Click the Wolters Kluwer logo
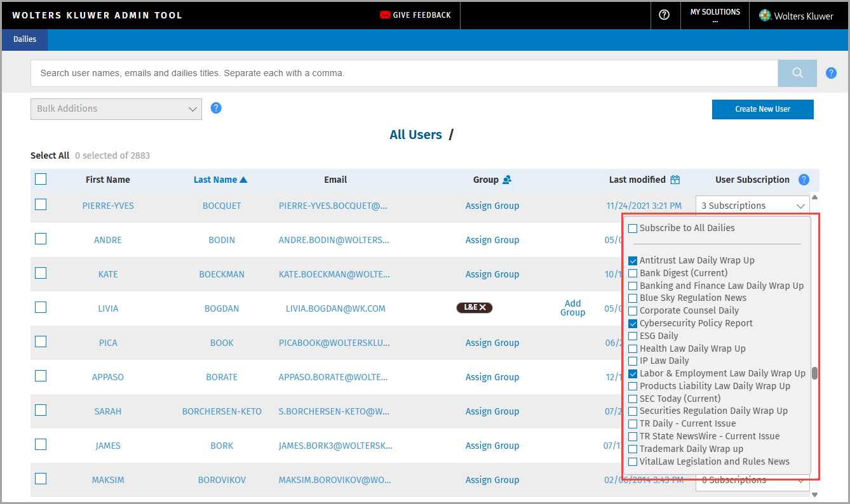Screen dimensions: 850x504 [x=796, y=16]
